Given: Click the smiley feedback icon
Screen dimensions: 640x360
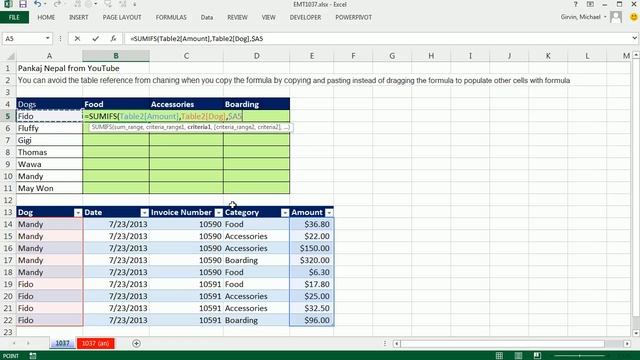Looking at the screenshot, I should [x=633, y=17].
